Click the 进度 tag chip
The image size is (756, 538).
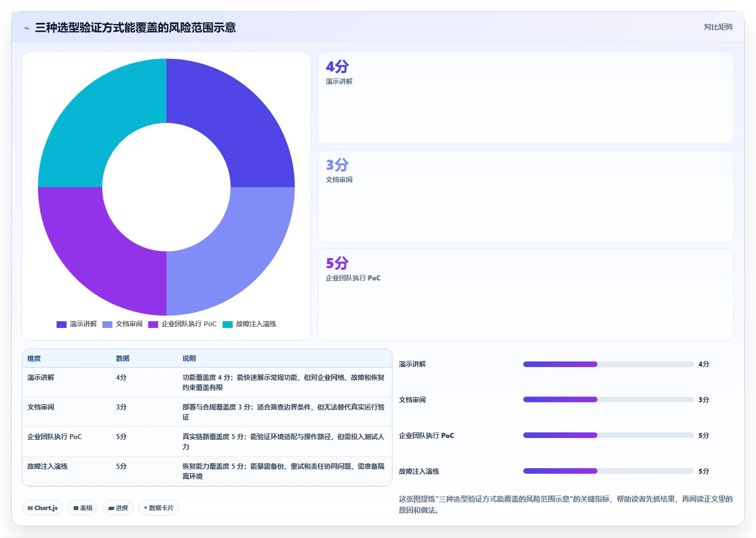point(118,508)
